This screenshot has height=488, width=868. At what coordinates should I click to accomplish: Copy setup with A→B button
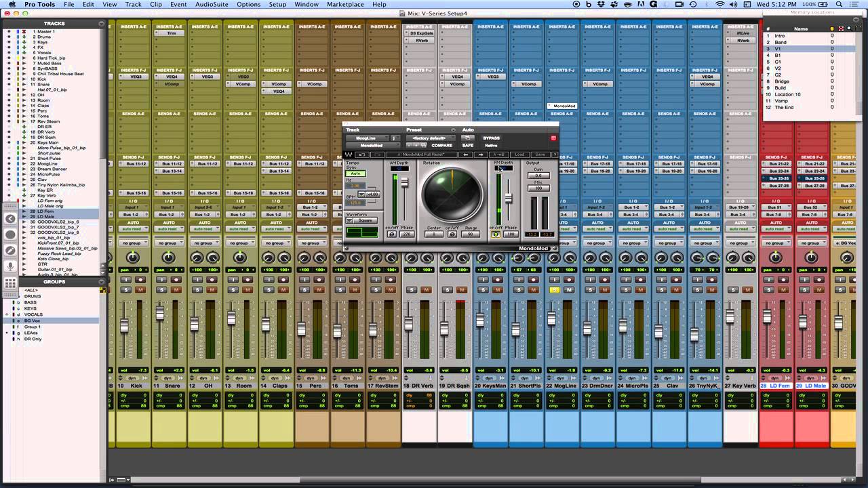coord(498,155)
